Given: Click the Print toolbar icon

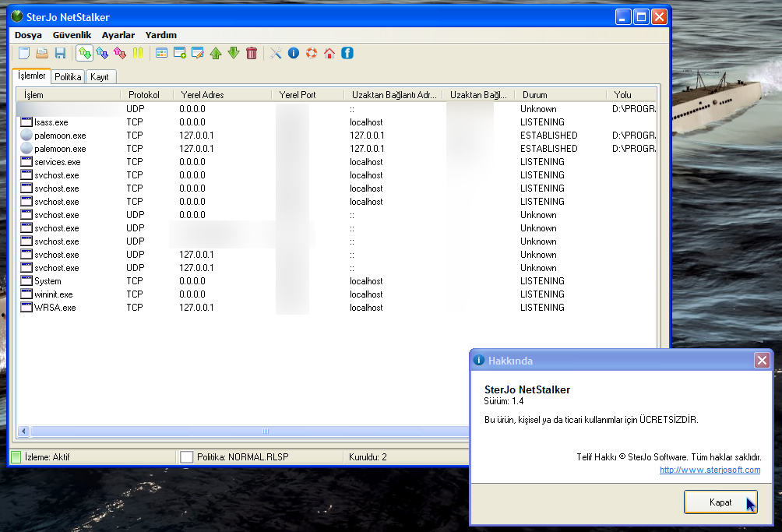Looking at the screenshot, I should [x=42, y=53].
